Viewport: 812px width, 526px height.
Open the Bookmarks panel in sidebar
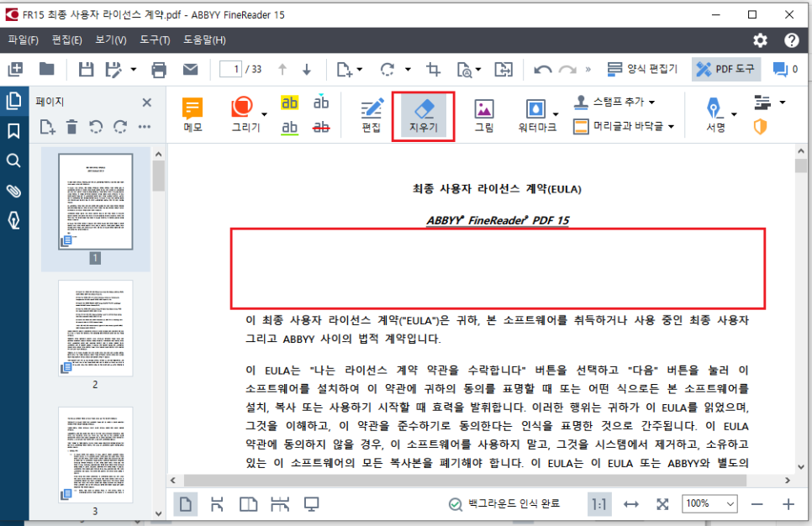pyautogui.click(x=14, y=131)
